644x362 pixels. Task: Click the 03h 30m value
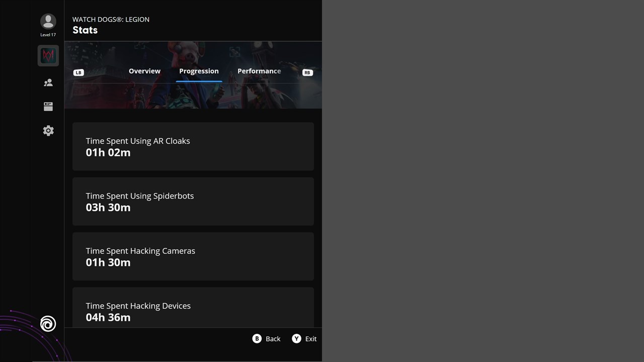(108, 207)
